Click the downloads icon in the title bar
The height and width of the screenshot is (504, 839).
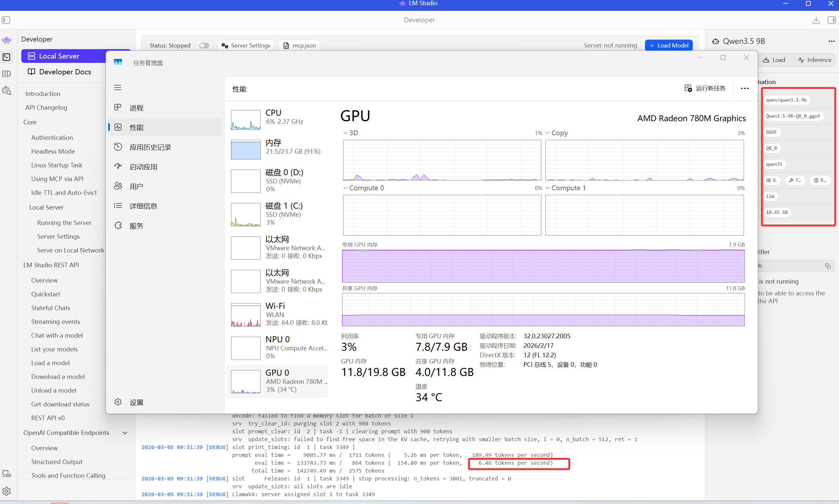point(816,20)
